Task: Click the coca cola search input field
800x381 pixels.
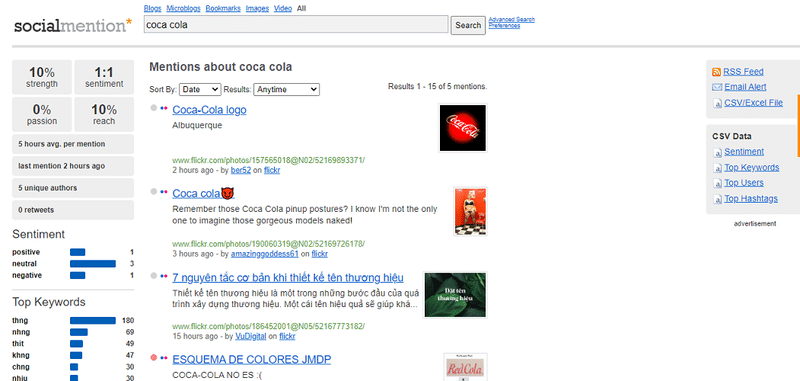Action: coord(296,24)
